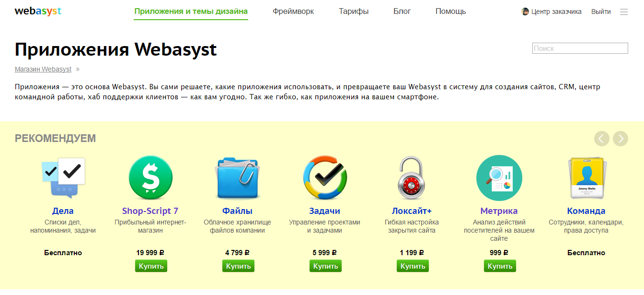This screenshot has width=644, height=295.
Task: Follow the Магазин Webasyst breadcrumb link
Action: (x=43, y=69)
